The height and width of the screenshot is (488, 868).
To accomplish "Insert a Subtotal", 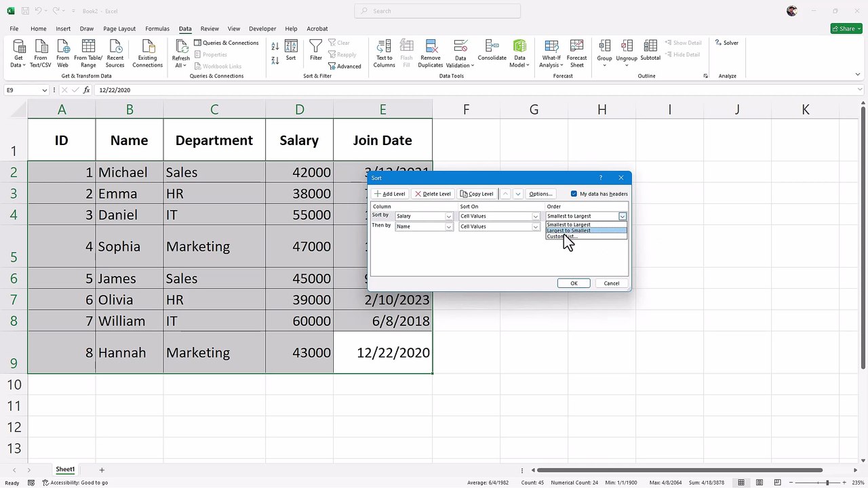I will (650, 51).
